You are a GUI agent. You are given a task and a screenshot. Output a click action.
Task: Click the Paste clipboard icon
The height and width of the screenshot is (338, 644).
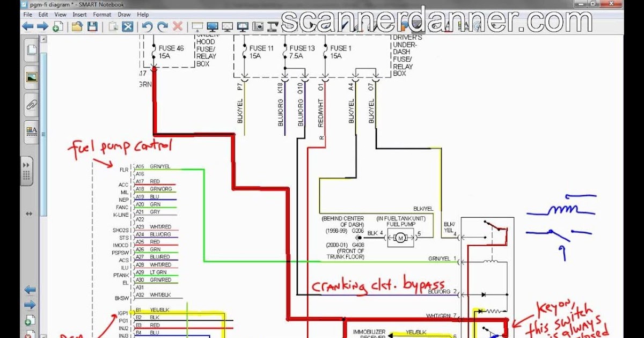(x=113, y=26)
